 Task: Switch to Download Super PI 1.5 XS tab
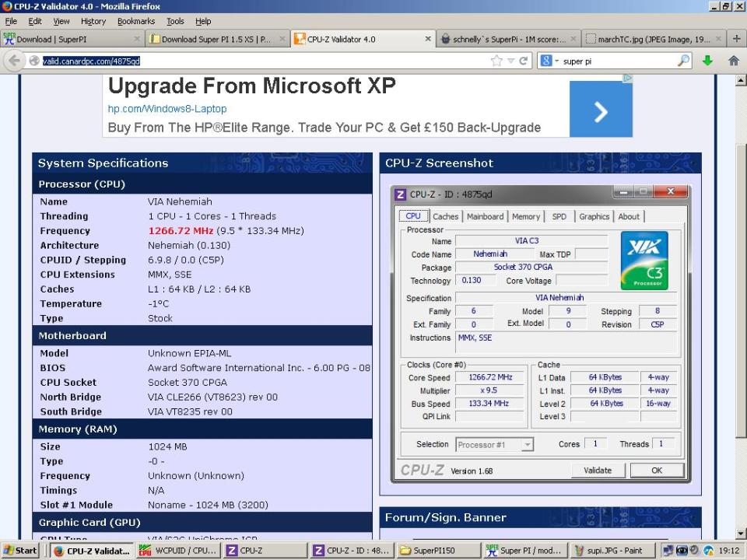coord(217,39)
